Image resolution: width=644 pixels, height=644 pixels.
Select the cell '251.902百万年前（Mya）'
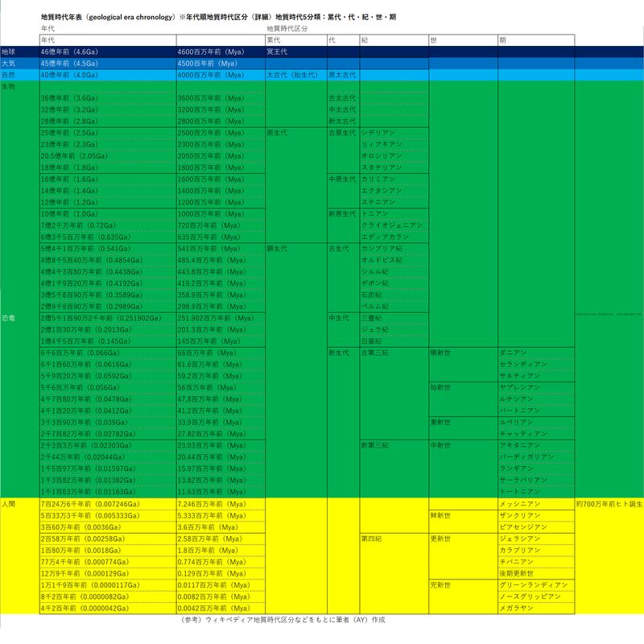(216, 318)
